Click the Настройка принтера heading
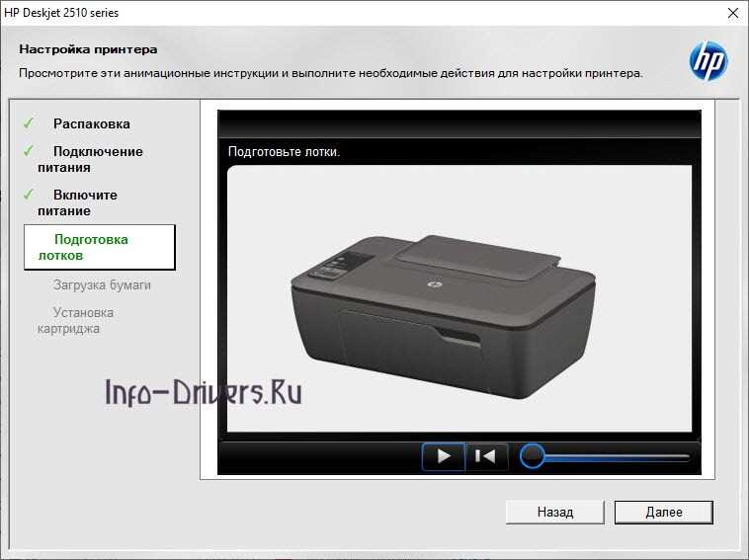This screenshot has width=749, height=560. 88,49
